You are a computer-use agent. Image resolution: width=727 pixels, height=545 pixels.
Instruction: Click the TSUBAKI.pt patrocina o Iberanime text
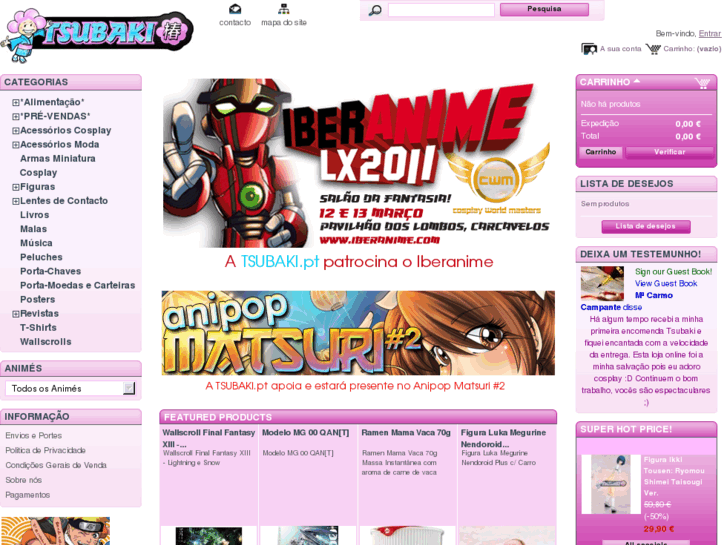point(359,262)
